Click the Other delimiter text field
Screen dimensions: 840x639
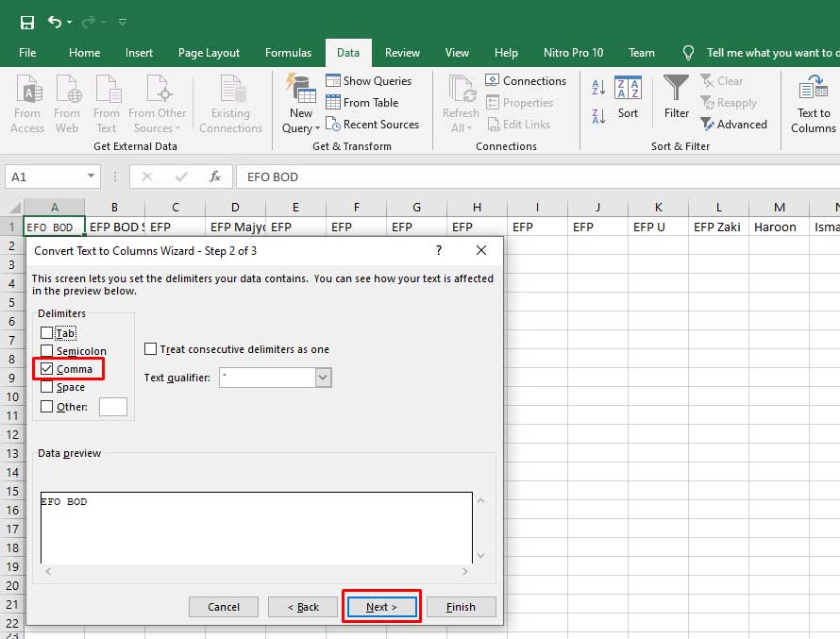coord(113,407)
